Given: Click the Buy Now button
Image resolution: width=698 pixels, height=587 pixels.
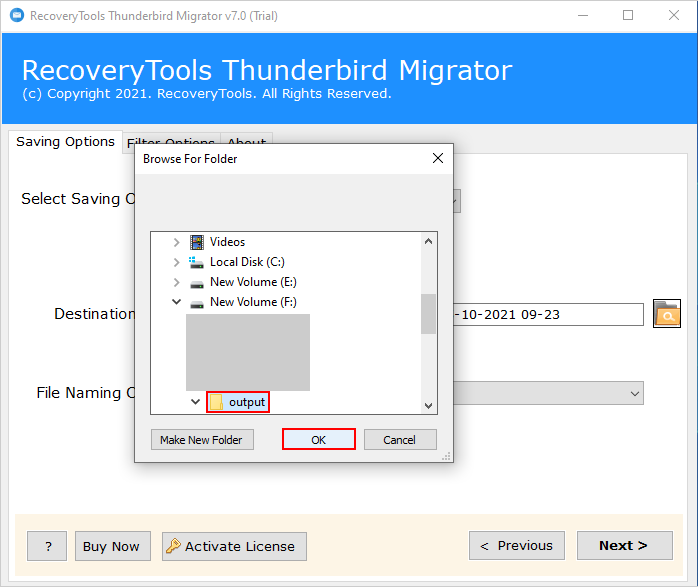Looking at the screenshot, I should 113,546.
